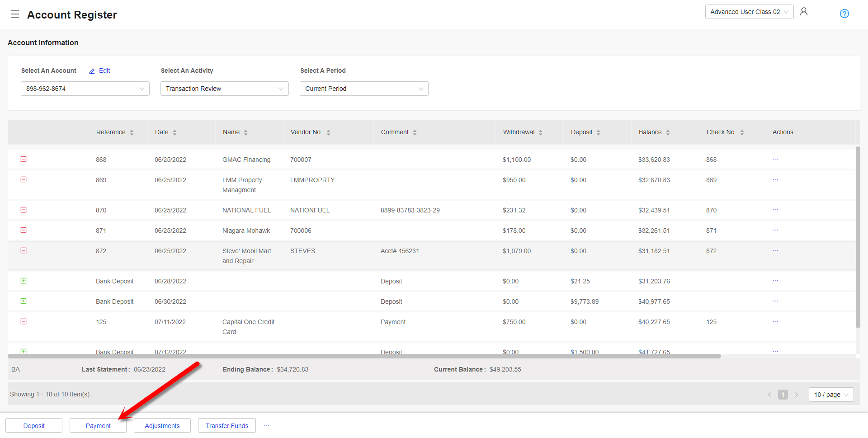The width and height of the screenshot is (868, 438).
Task: Sort by Vendor No. column
Action: coord(328,132)
